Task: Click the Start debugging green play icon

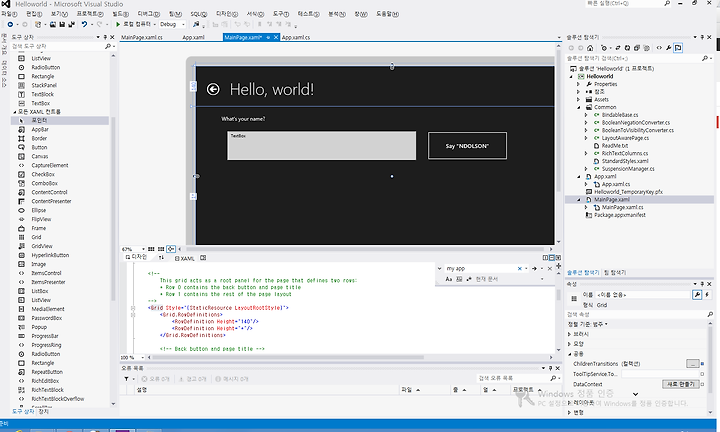Action: (118, 24)
